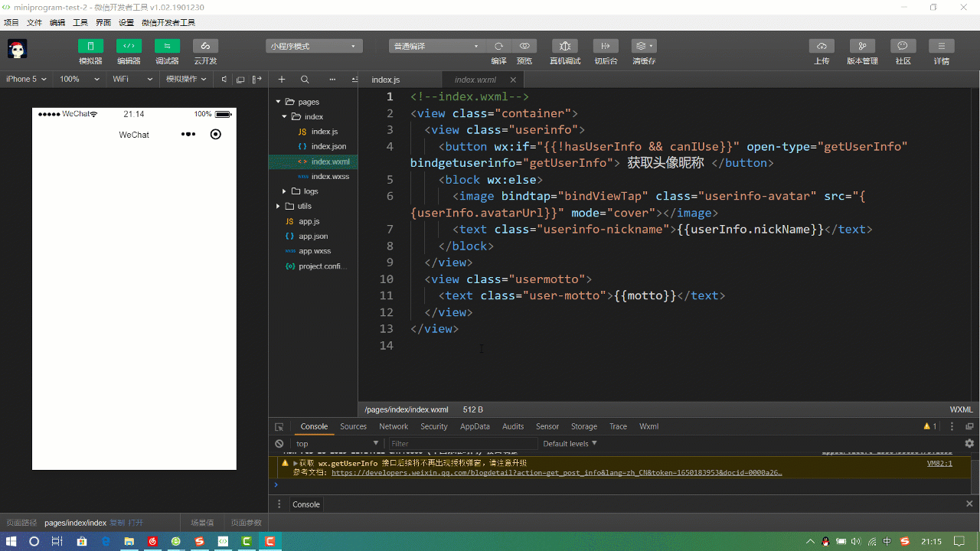Viewport: 980px width, 551px height.
Task: Click the compile refresh icon
Action: [498, 46]
